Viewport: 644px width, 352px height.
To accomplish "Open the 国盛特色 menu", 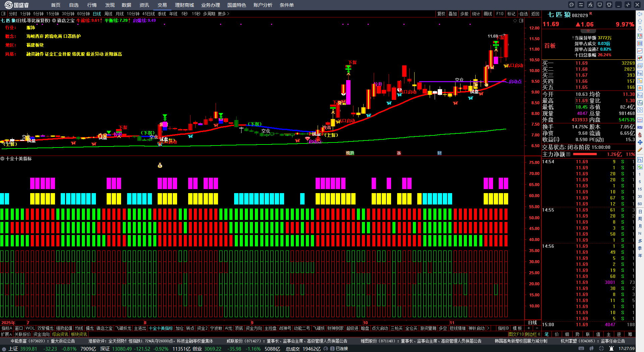I will [237, 5].
